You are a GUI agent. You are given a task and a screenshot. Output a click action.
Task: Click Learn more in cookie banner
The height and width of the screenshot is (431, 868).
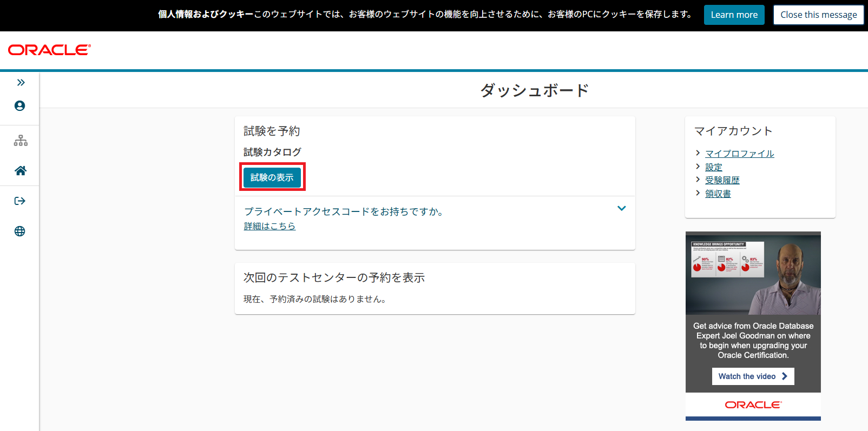(x=734, y=15)
